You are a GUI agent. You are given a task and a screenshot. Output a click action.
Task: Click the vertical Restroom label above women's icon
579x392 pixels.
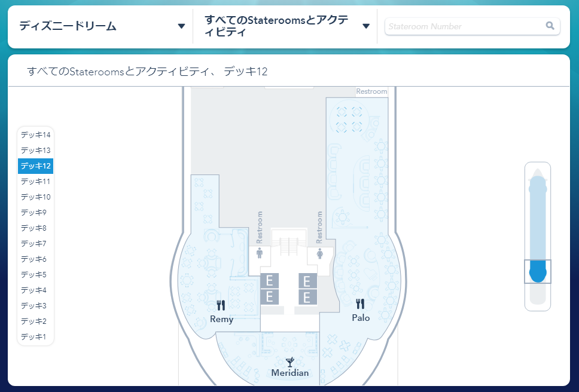(x=319, y=227)
